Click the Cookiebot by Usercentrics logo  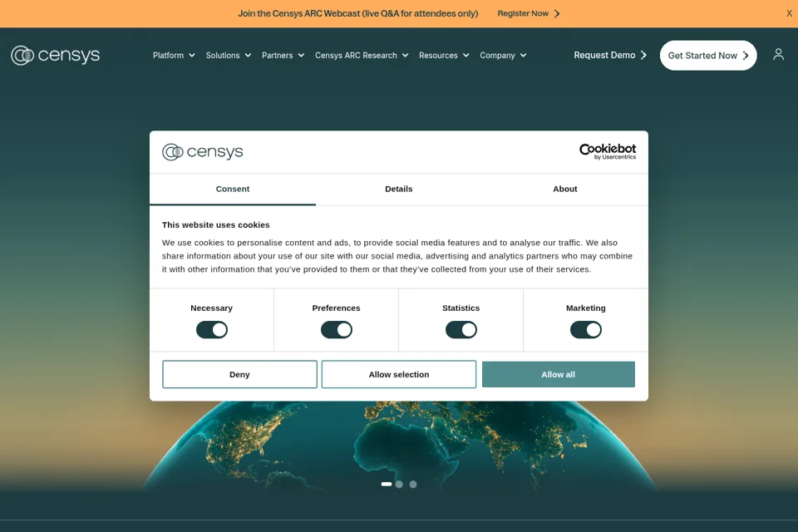[608, 151]
